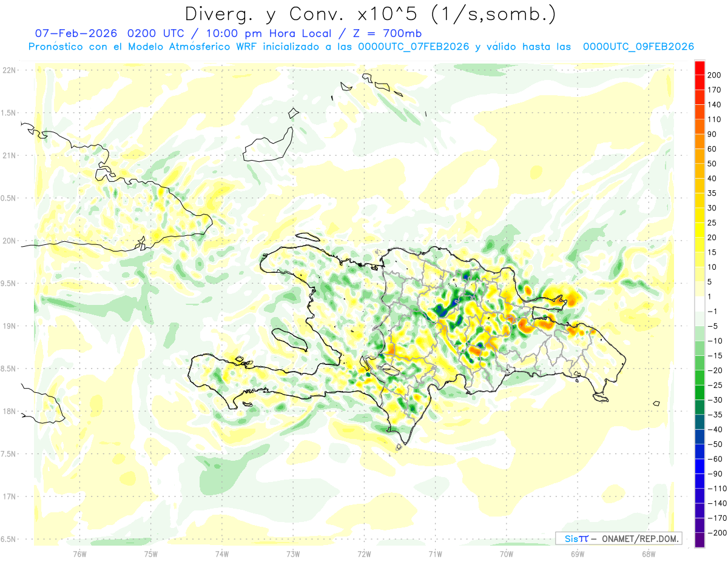Screen dimensions: 728x562
Task: Click the date '07-Feb-2026' in the header
Action: coord(77,33)
